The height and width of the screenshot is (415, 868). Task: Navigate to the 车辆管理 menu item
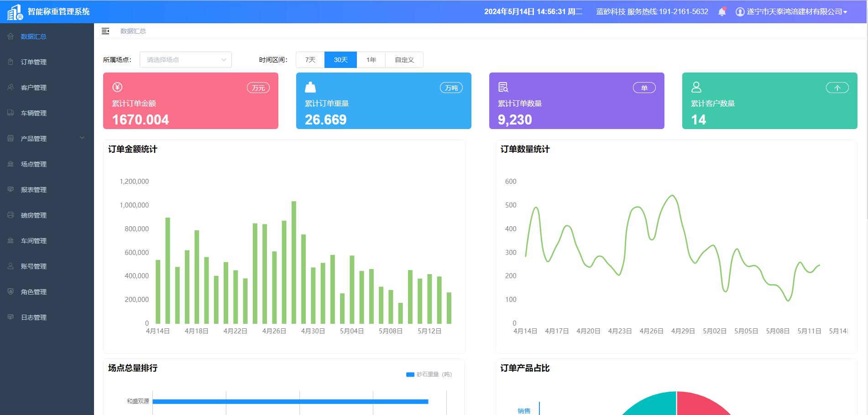pyautogui.click(x=47, y=113)
